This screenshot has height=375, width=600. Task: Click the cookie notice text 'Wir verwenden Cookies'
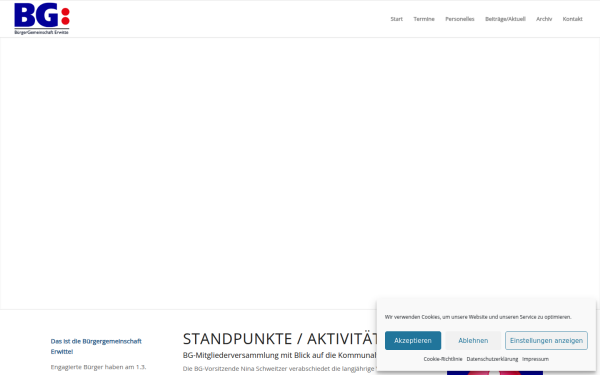(x=478, y=317)
